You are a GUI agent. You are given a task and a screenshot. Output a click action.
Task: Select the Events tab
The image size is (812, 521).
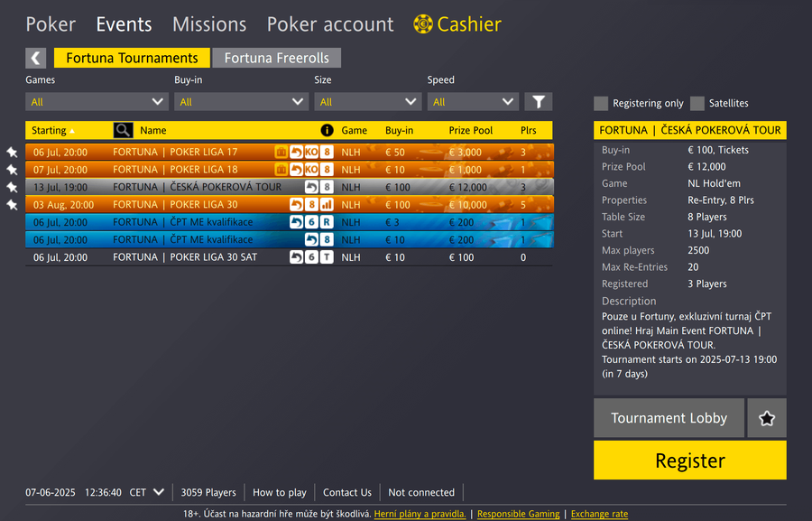[x=125, y=24]
